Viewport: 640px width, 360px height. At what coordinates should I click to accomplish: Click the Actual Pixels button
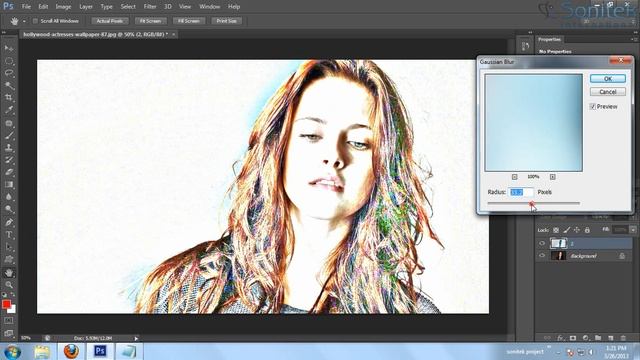point(109,21)
